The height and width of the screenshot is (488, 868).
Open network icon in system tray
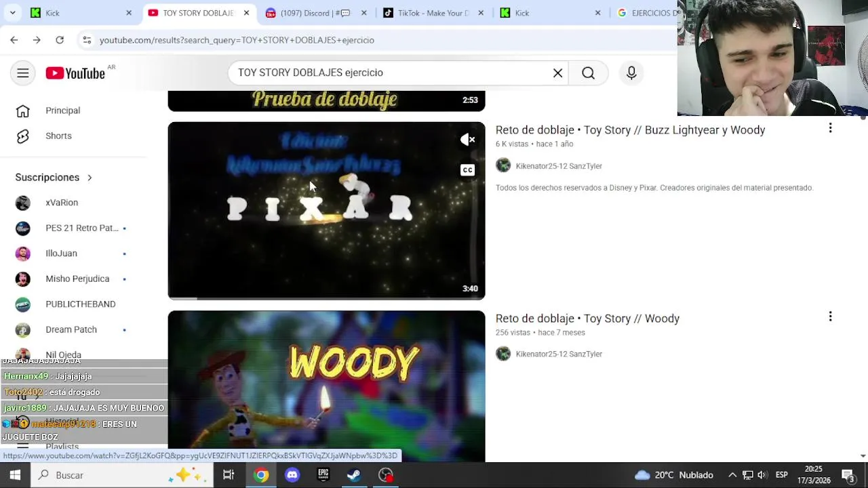point(747,475)
